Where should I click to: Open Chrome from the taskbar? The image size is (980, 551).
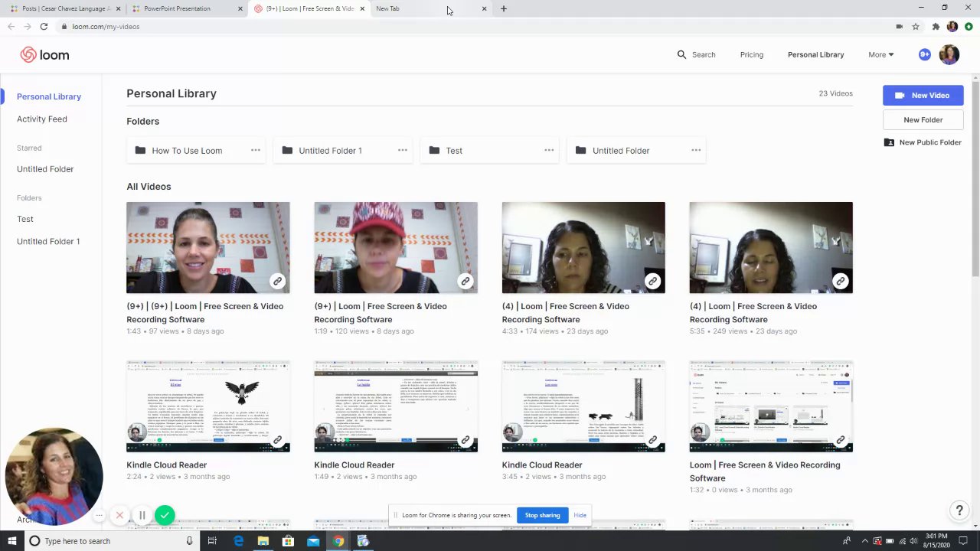pyautogui.click(x=338, y=541)
